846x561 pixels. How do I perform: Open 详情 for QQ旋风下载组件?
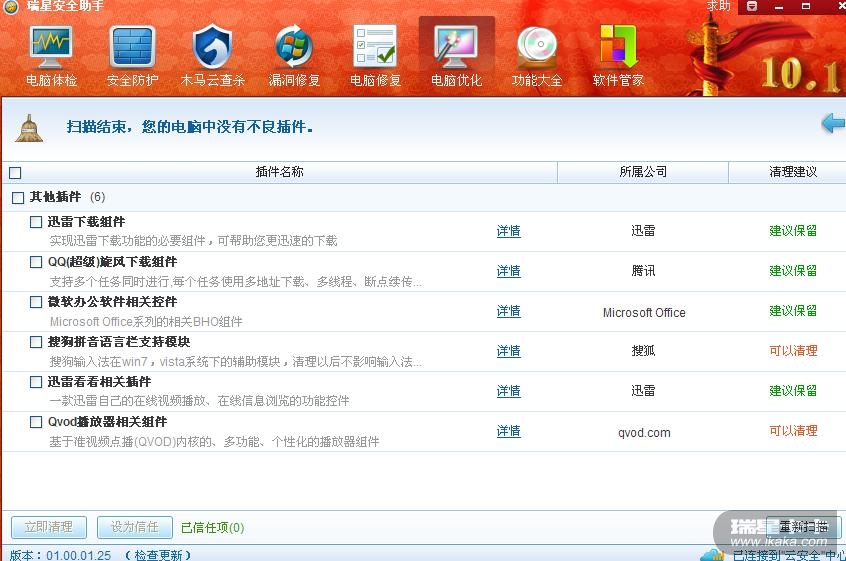pos(508,271)
